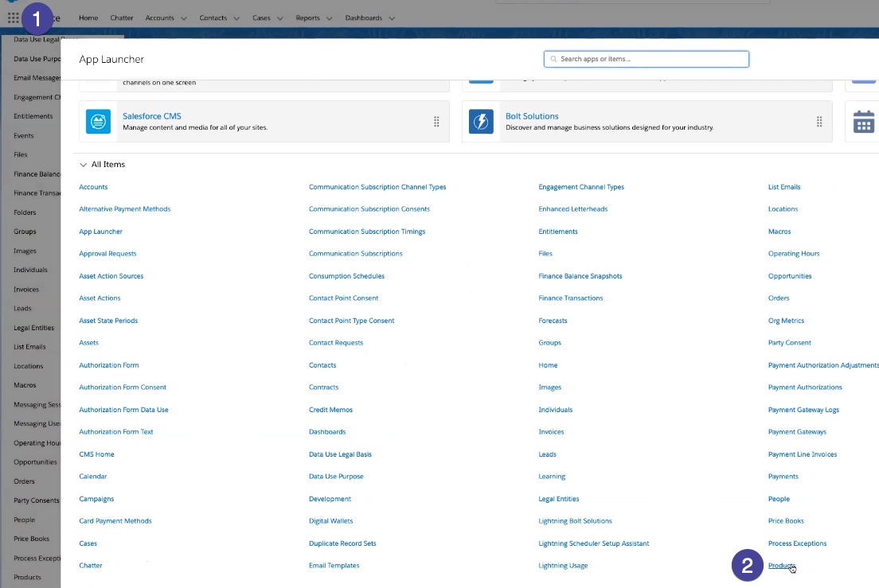Expand the Cases tab dropdown arrow
Image resolution: width=879 pixels, height=588 pixels.
[280, 18]
